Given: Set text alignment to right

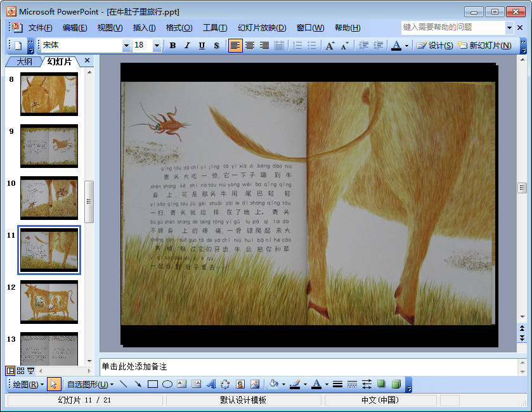Looking at the screenshot, I should point(264,46).
